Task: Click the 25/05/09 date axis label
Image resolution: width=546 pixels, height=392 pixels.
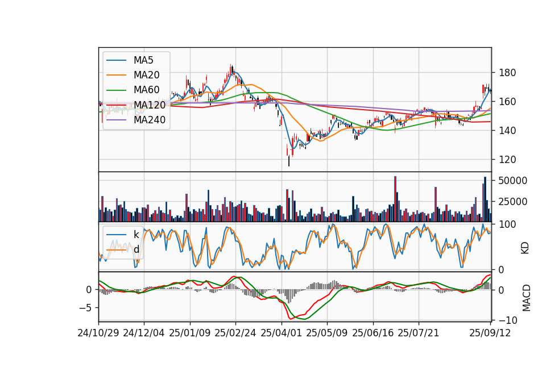Action: (326, 333)
